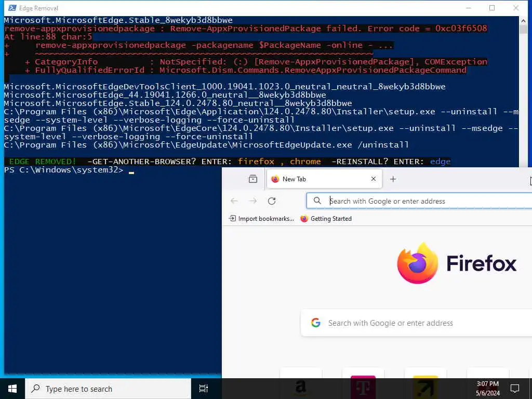This screenshot has height=399, width=532.
Task: Click the orange 'firefox' word in console
Action: [256, 162]
